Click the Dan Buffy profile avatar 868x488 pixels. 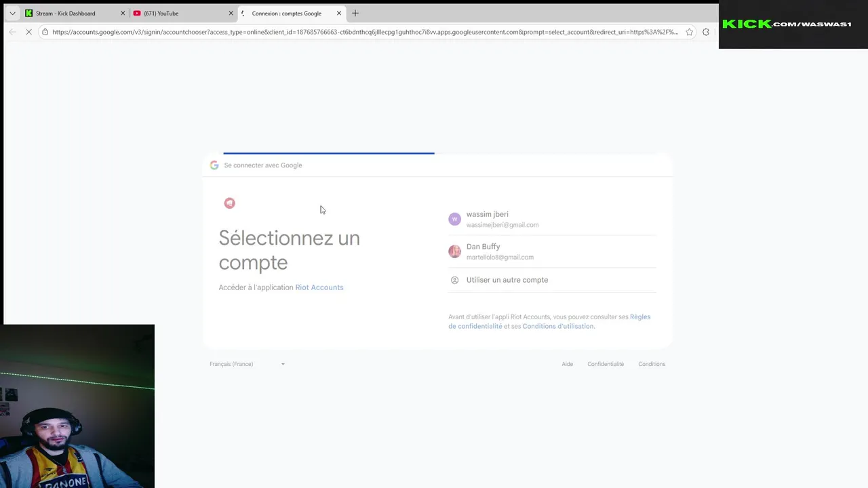click(x=454, y=251)
